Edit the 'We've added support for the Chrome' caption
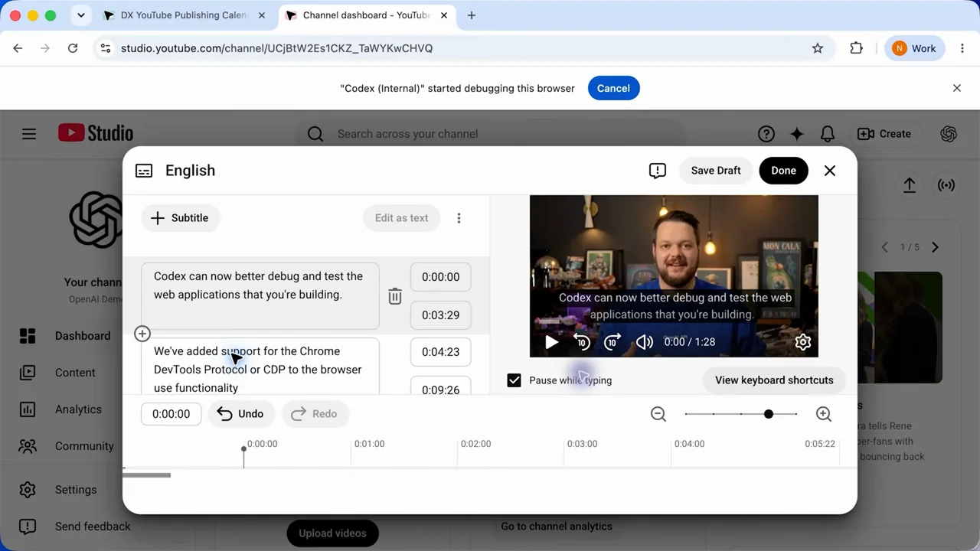This screenshot has height=551, width=980. tap(260, 367)
